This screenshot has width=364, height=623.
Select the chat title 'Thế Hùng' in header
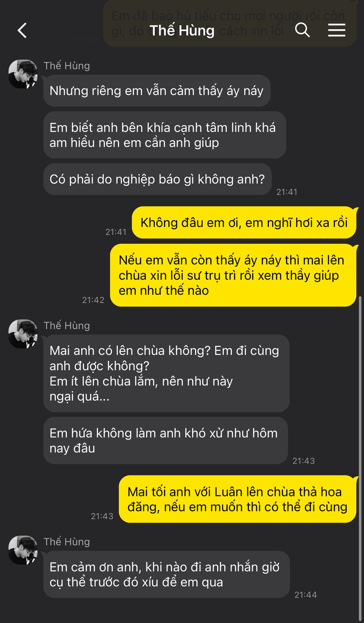tap(182, 31)
